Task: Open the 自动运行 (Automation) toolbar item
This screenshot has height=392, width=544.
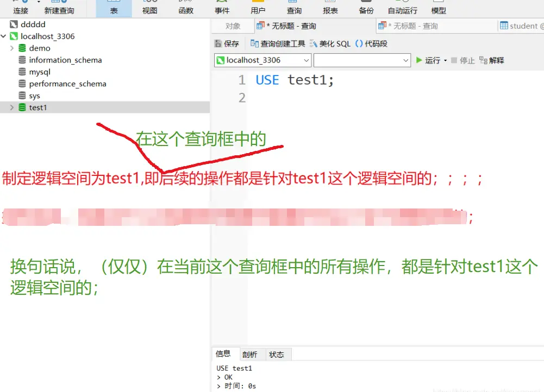Action: [403, 8]
